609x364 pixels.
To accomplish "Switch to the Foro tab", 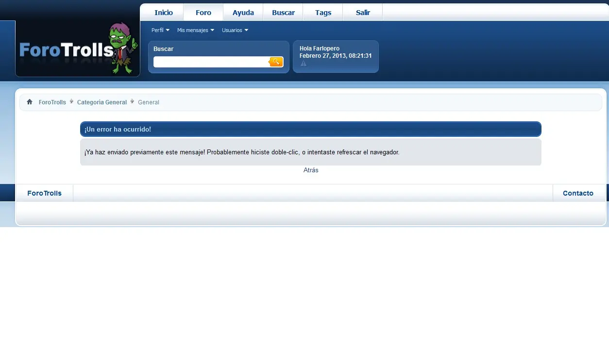I will tap(203, 13).
